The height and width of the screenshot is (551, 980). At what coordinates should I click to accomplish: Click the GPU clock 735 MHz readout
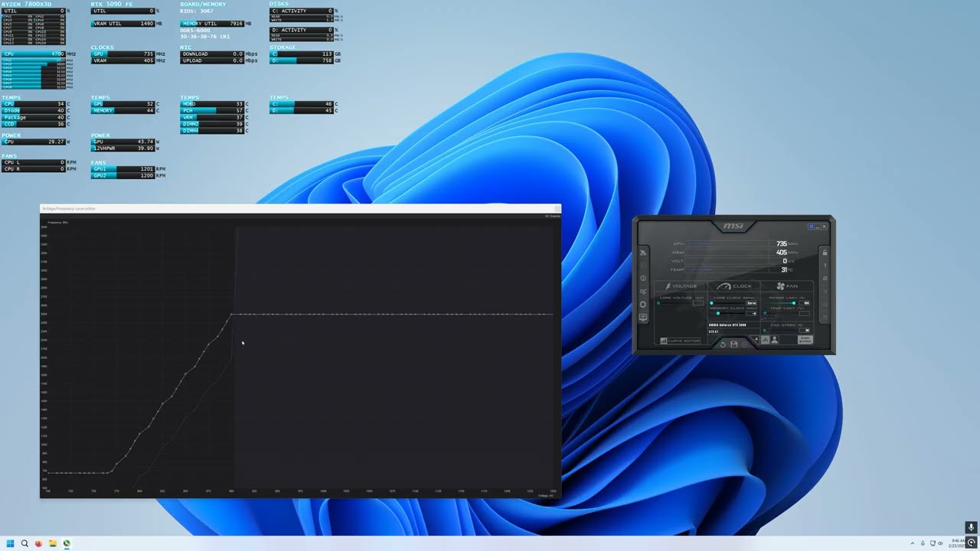(787, 243)
